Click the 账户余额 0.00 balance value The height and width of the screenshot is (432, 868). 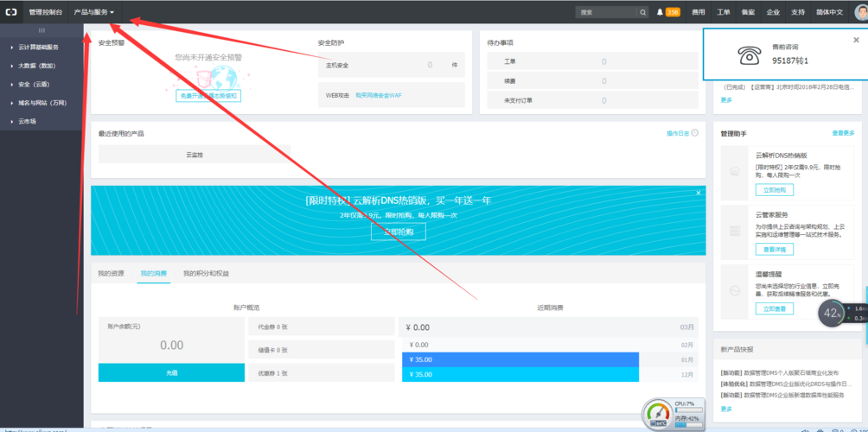pos(171,345)
